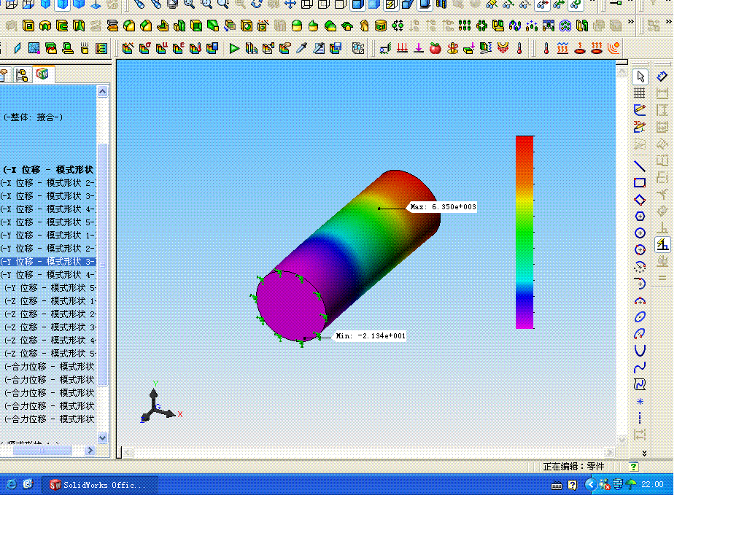Select highlighted Y 位移 模式形状 3 plot

pos(47,262)
